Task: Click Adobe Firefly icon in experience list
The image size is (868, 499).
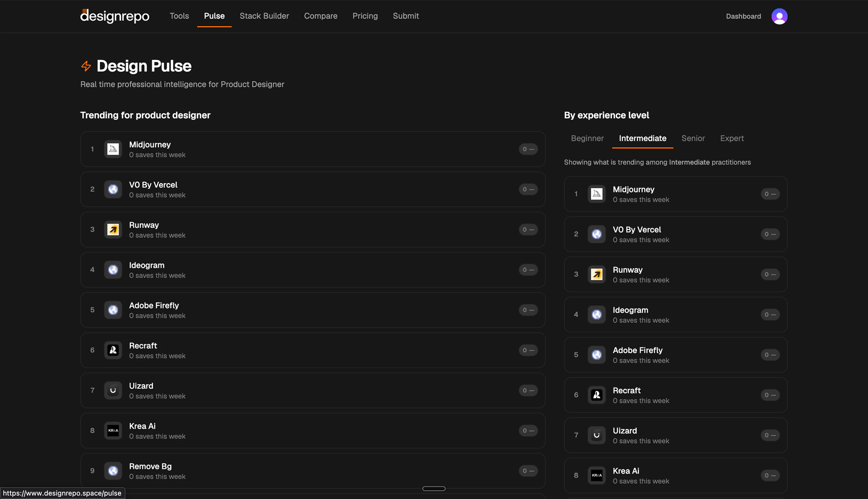Action: (x=596, y=355)
